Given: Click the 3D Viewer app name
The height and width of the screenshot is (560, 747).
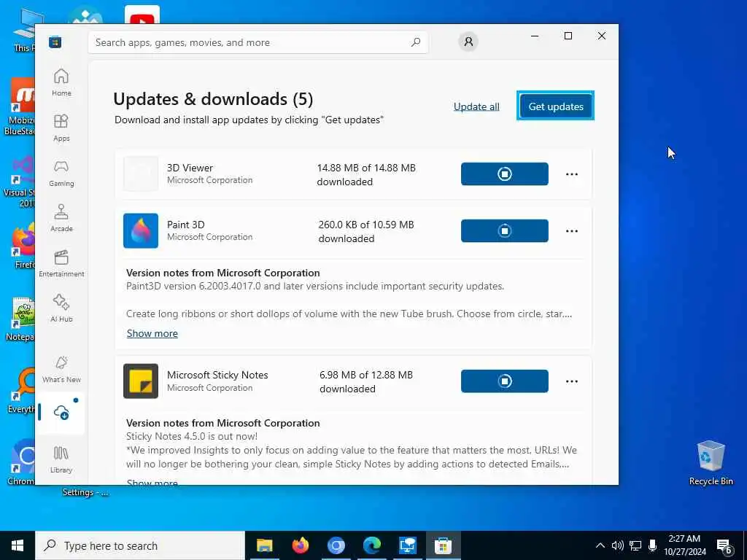Looking at the screenshot, I should point(190,168).
